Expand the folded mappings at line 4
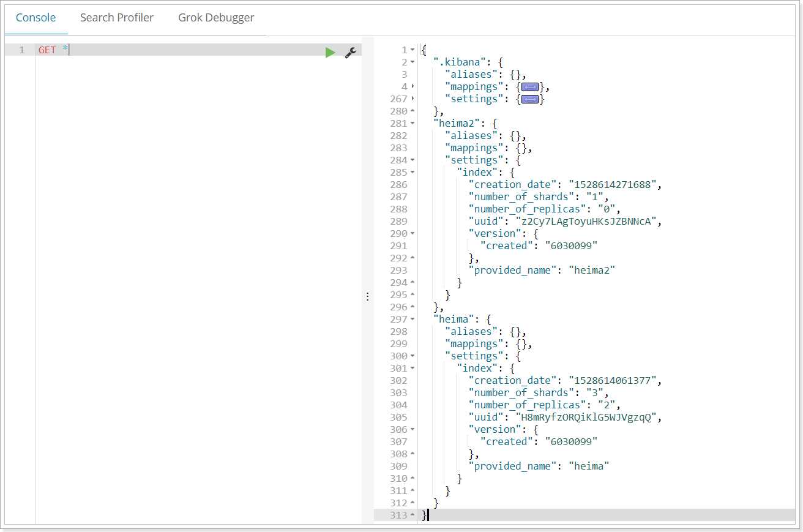 click(x=413, y=87)
